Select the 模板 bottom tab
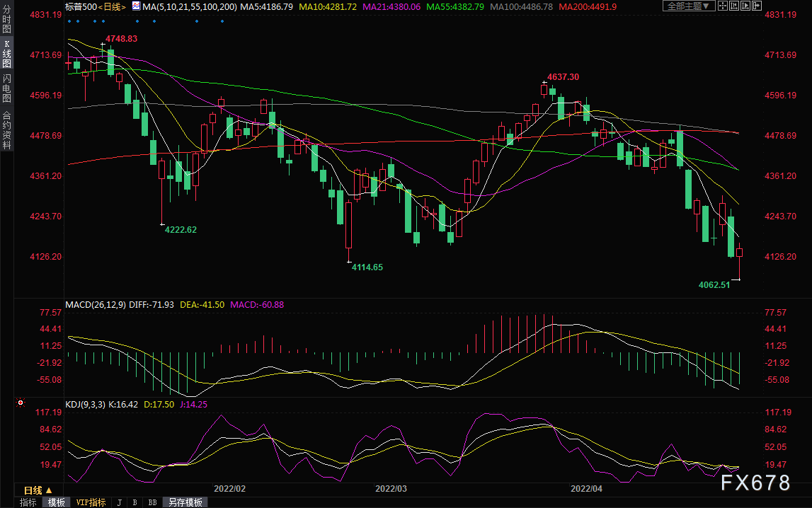The image size is (812, 508). (57, 502)
